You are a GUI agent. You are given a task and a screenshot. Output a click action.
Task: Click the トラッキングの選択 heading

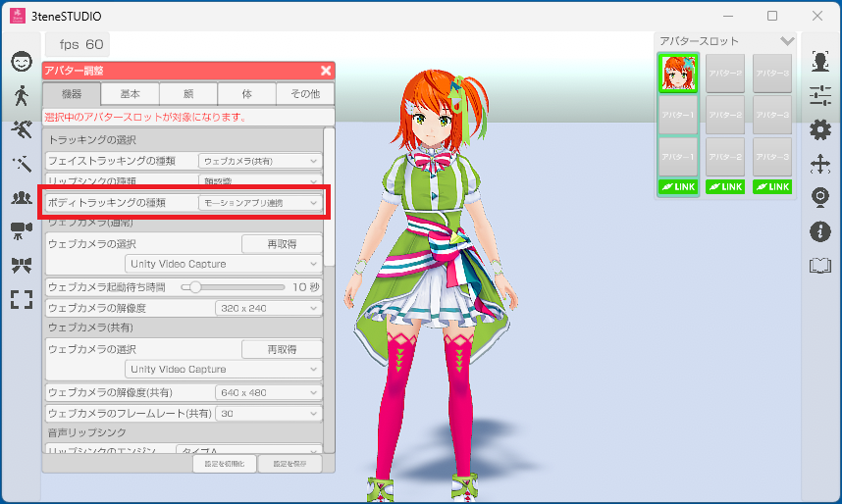pyautogui.click(x=92, y=139)
